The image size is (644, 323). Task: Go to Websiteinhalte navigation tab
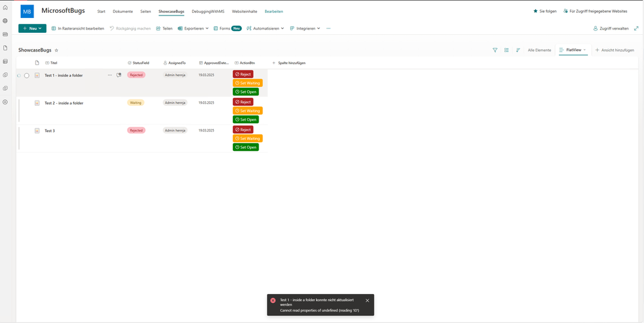[x=244, y=12]
